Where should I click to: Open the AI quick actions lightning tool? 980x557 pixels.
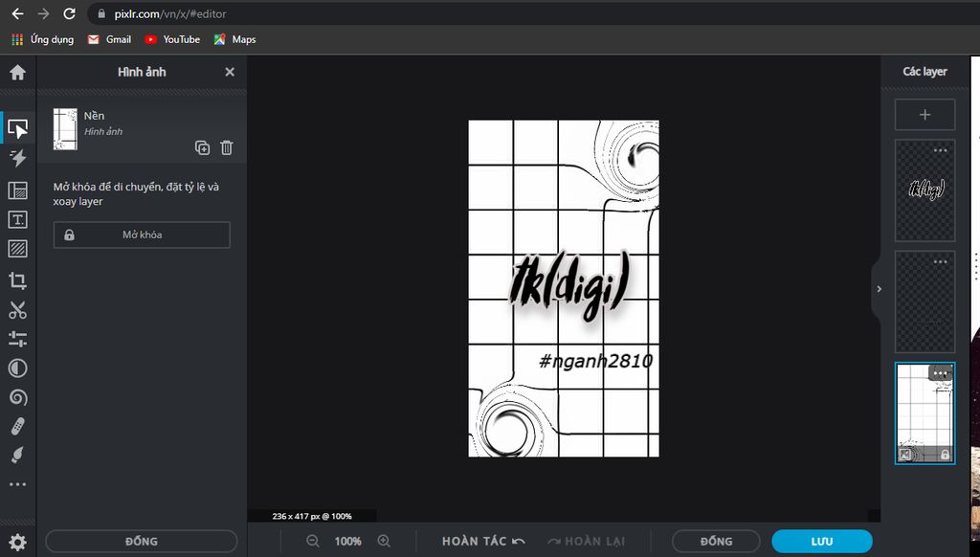pyautogui.click(x=17, y=158)
